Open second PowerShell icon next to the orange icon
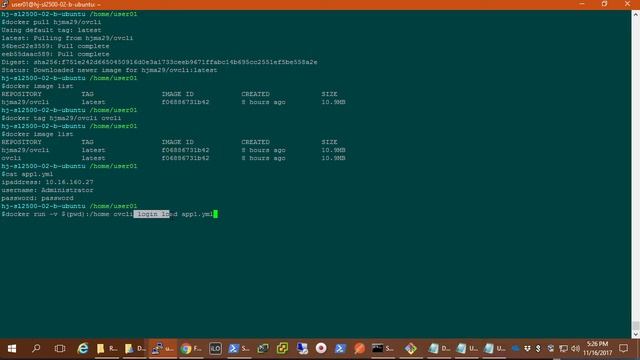Viewport: 640px width, 360px height. [x=340, y=348]
